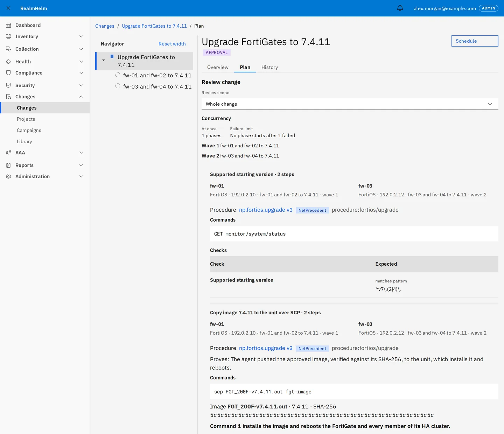Click the Expected column header
504x434 pixels.
tap(386, 264)
